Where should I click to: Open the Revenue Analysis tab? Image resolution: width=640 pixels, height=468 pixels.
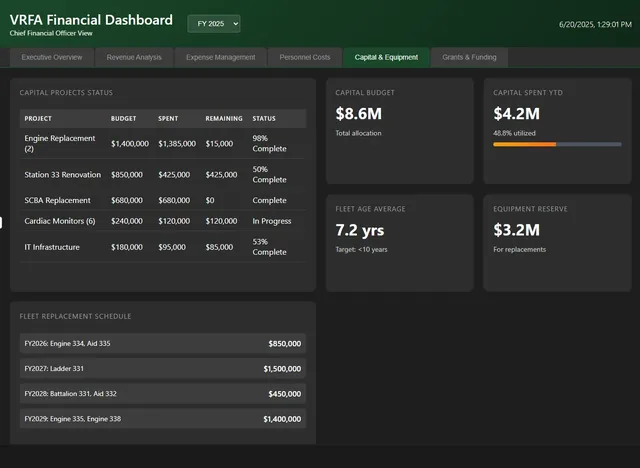(134, 58)
